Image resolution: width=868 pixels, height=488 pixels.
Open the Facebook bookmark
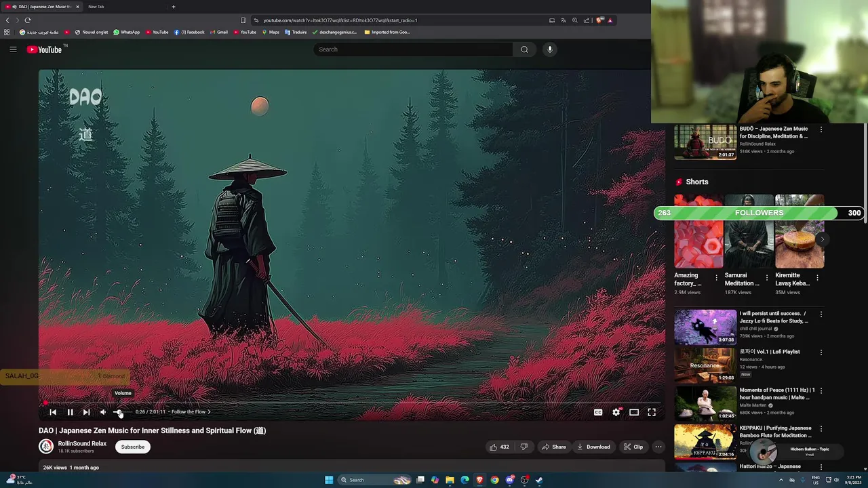point(189,32)
